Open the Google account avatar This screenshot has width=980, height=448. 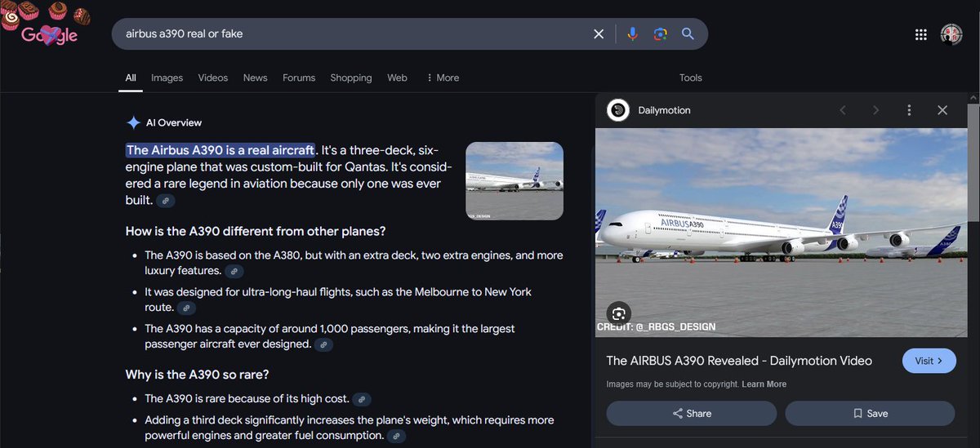pyautogui.click(x=951, y=34)
